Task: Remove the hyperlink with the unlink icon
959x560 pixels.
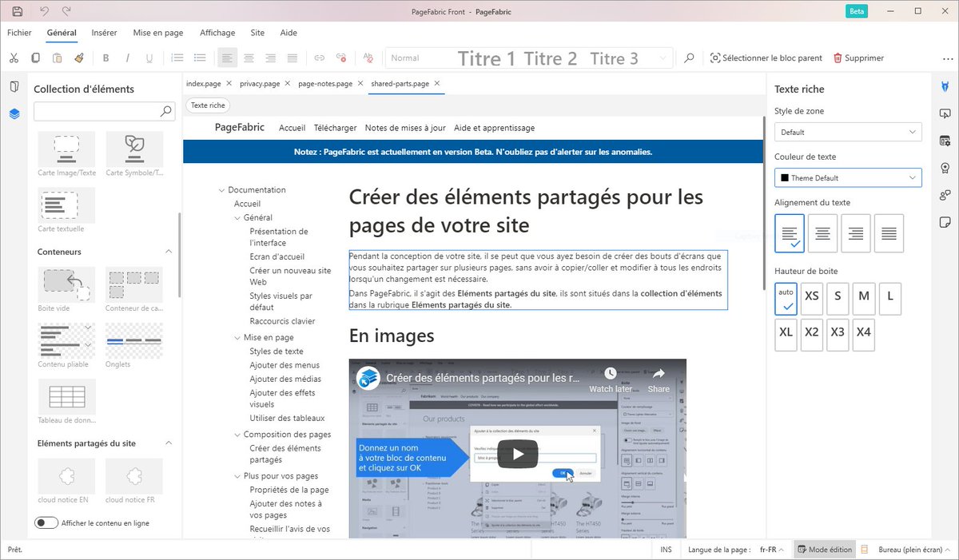Action: (x=340, y=58)
